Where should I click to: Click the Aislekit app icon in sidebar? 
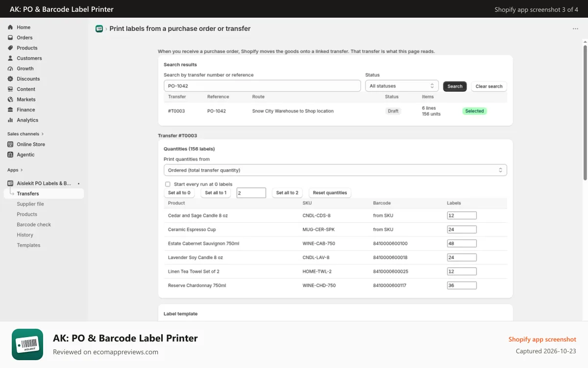click(x=10, y=184)
